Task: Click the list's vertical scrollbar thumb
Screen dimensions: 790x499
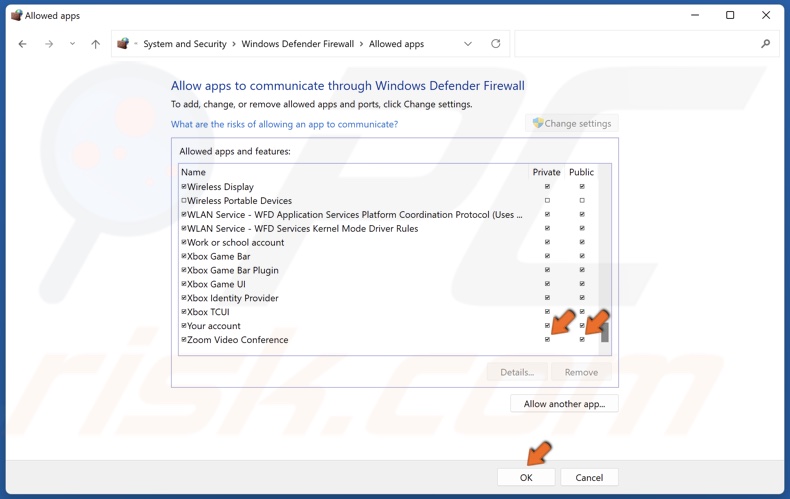Action: click(x=605, y=333)
